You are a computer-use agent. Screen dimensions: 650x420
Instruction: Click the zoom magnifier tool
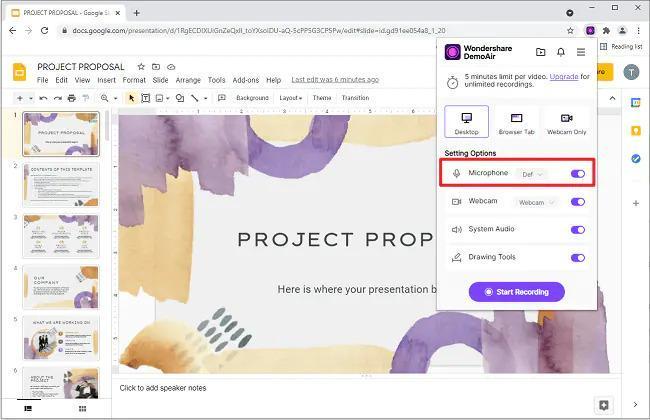point(104,98)
